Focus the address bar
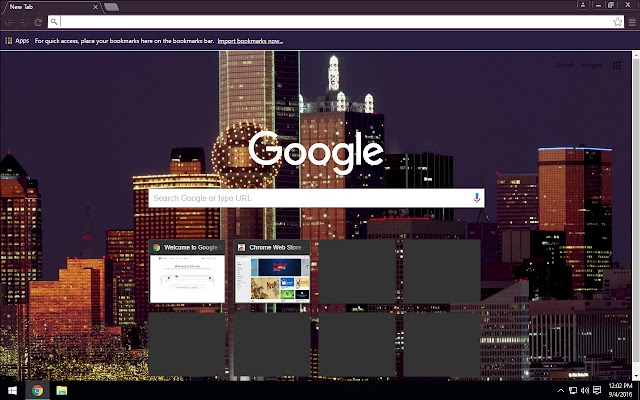Image resolution: width=640 pixels, height=400 pixels. pyautogui.click(x=336, y=22)
